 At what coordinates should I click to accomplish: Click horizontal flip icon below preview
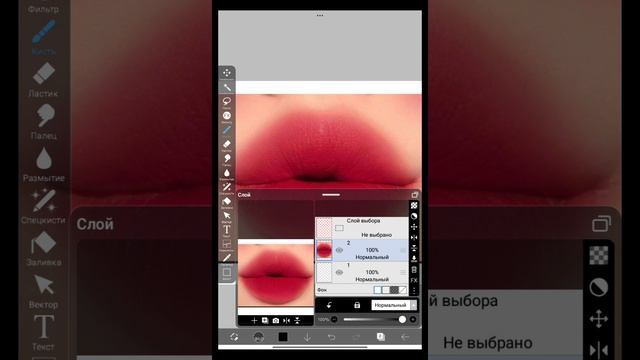click(x=287, y=320)
